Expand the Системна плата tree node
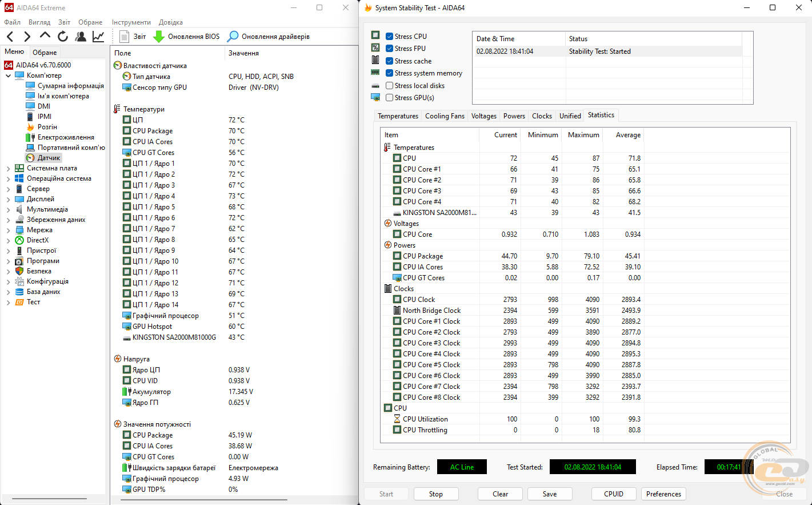Viewport: 812px width, 505px height. 9,168
